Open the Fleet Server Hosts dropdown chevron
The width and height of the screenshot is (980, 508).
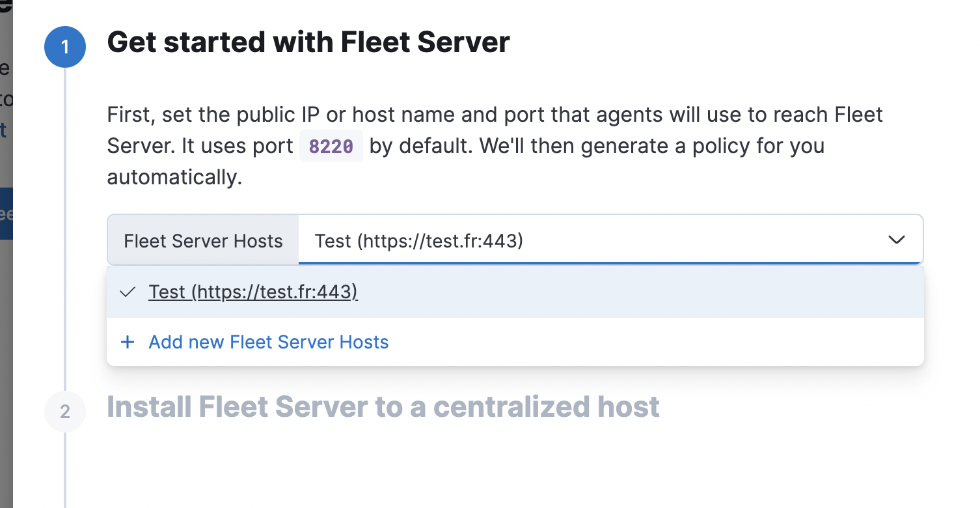[x=897, y=240]
